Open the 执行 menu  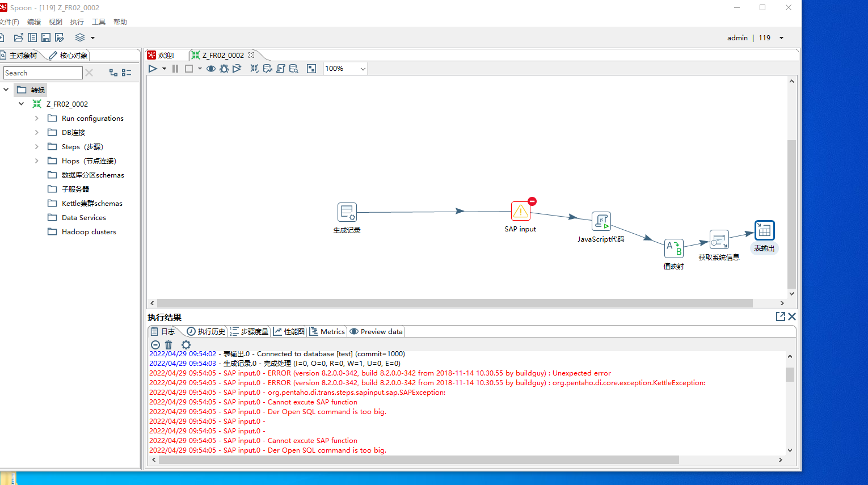point(77,22)
